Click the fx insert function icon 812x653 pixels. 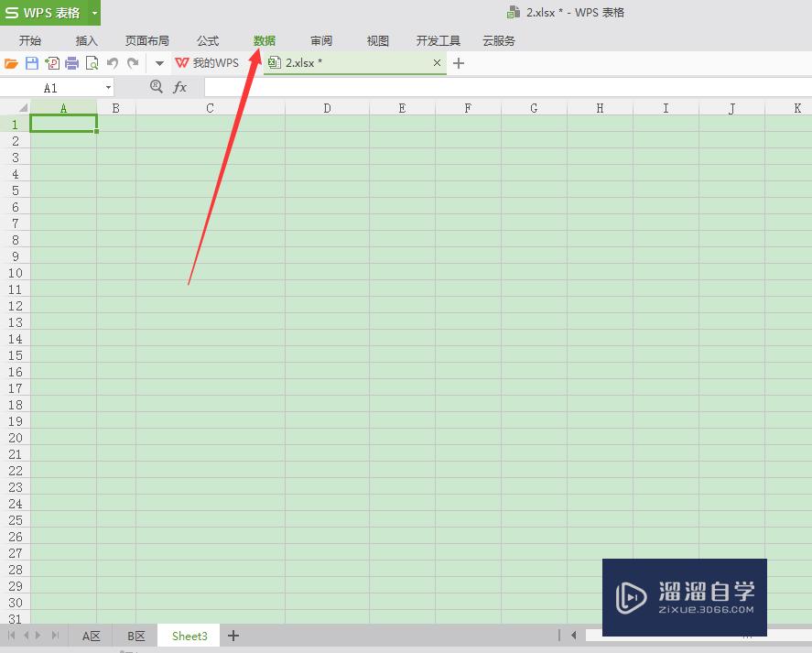pyautogui.click(x=180, y=86)
